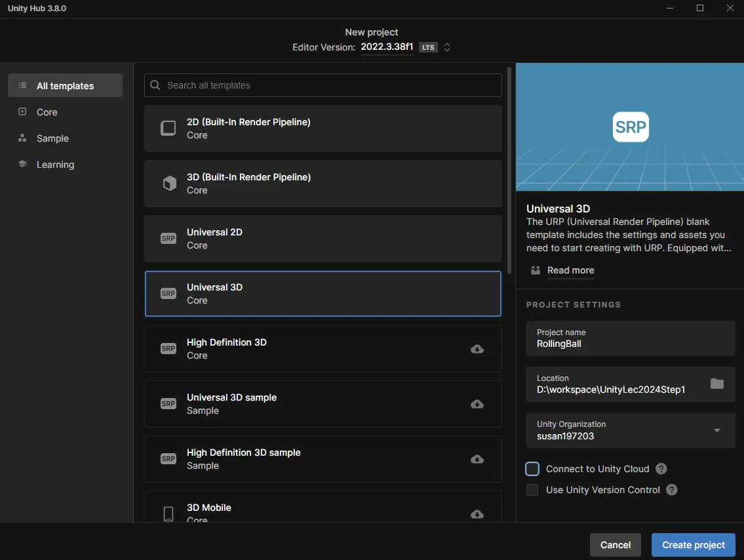Click the Cancel button
This screenshot has width=744, height=560.
[616, 545]
